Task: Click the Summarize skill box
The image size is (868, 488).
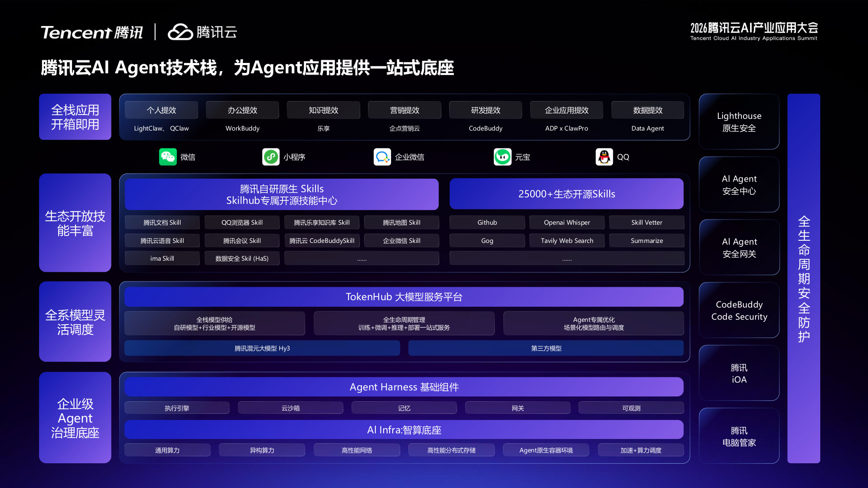Action: pyautogui.click(x=647, y=241)
